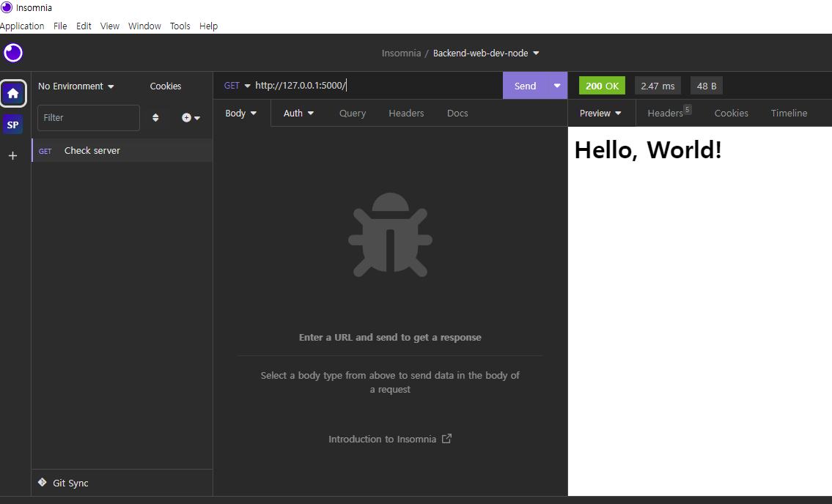Select the Check server request

point(122,151)
